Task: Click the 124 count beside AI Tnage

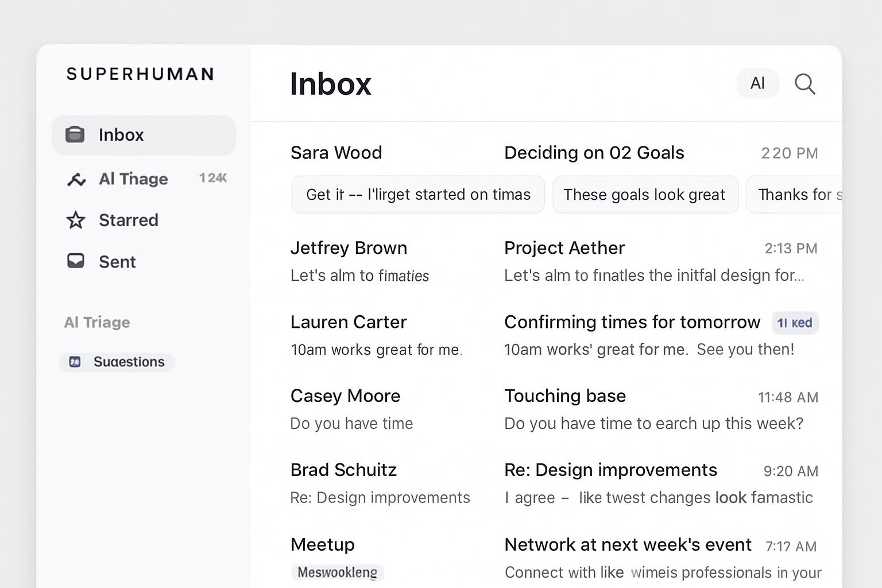Action: pos(213,178)
